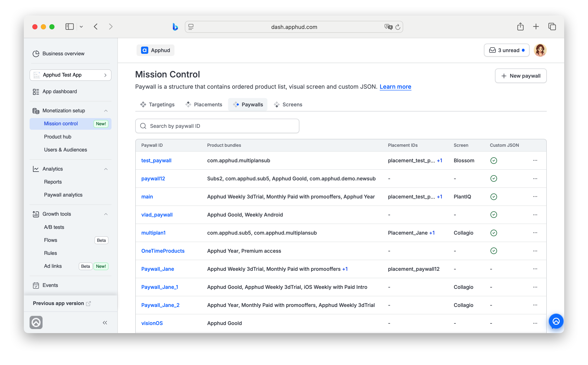Open the user avatar menu

(x=540, y=50)
